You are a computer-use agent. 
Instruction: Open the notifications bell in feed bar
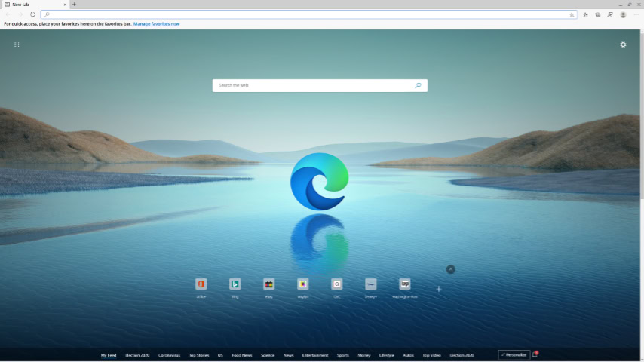coord(535,354)
